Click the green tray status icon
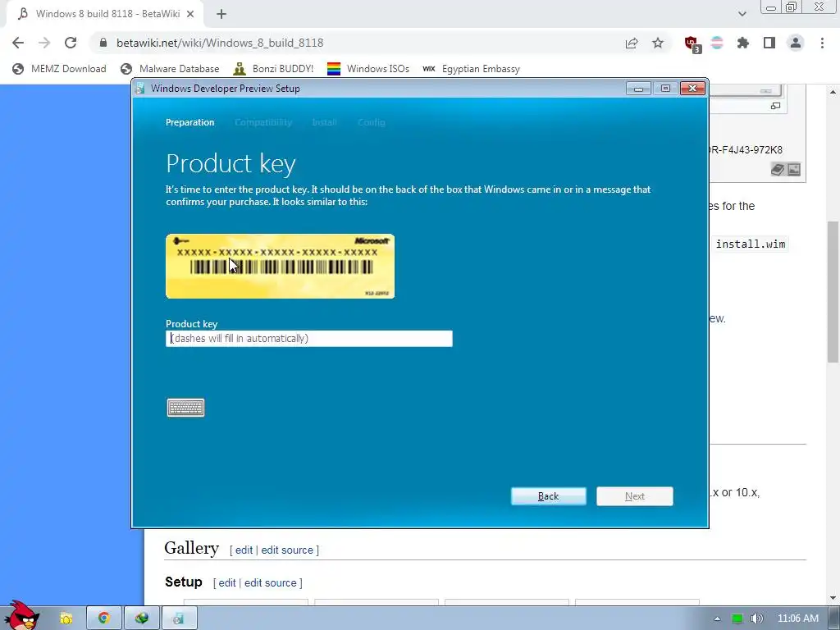Image resolution: width=840 pixels, height=630 pixels. (x=737, y=619)
